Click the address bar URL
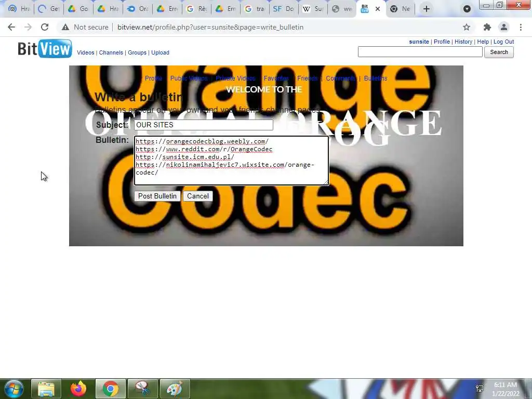Image resolution: width=532 pixels, height=399 pixels. [210, 27]
